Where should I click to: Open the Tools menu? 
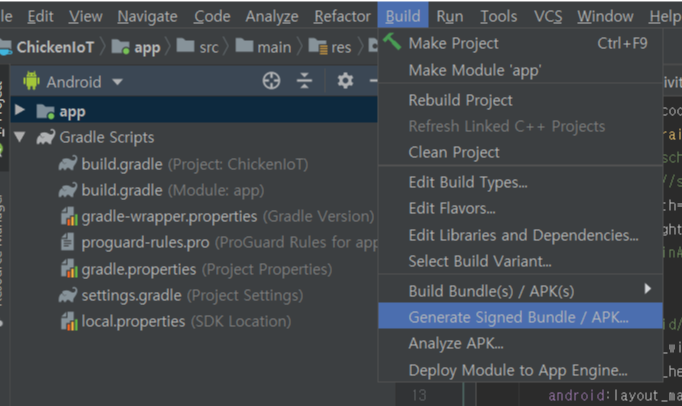498,17
